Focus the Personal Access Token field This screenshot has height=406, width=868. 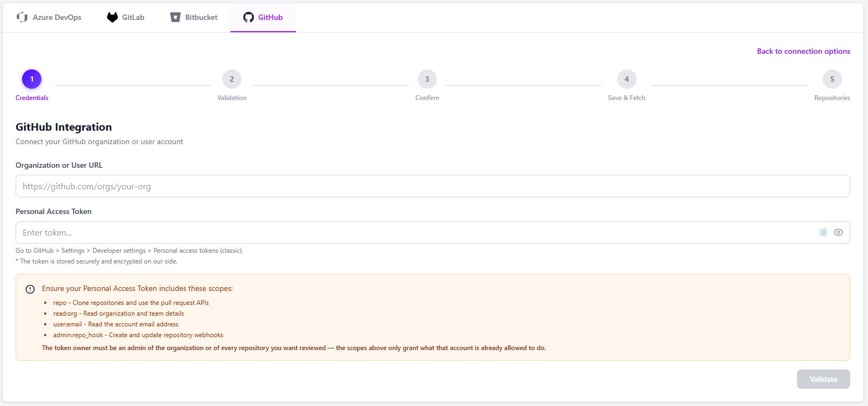pyautogui.click(x=433, y=232)
